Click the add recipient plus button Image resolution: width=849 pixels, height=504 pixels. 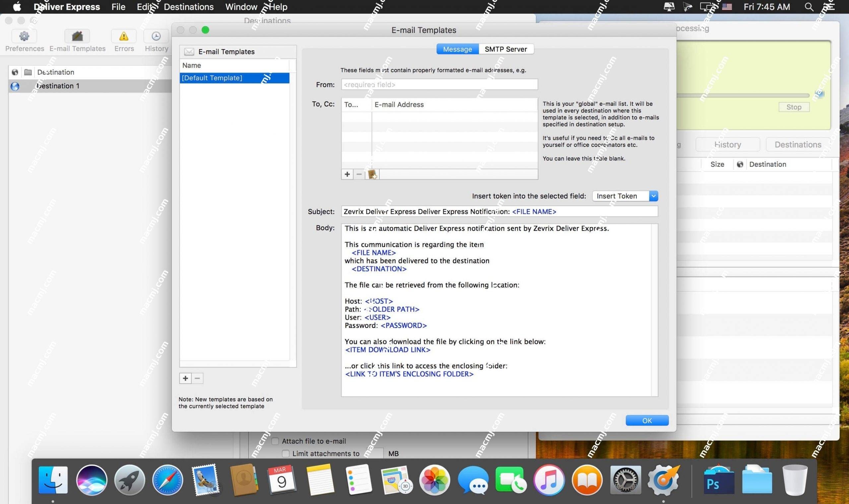pyautogui.click(x=347, y=174)
